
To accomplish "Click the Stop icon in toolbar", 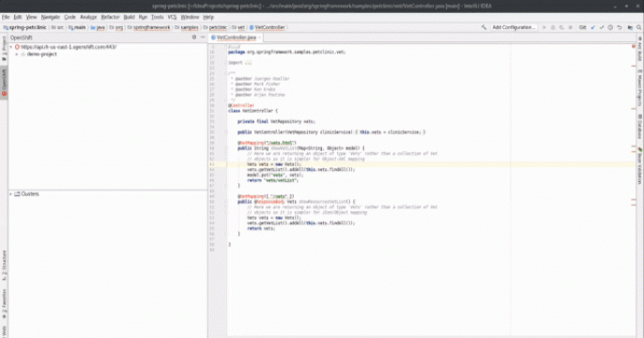I will coord(571,27).
